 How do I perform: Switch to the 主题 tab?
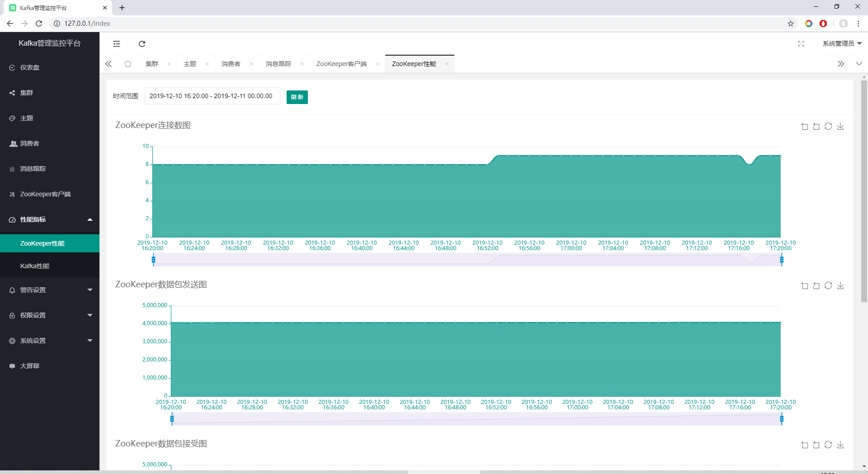pyautogui.click(x=190, y=64)
